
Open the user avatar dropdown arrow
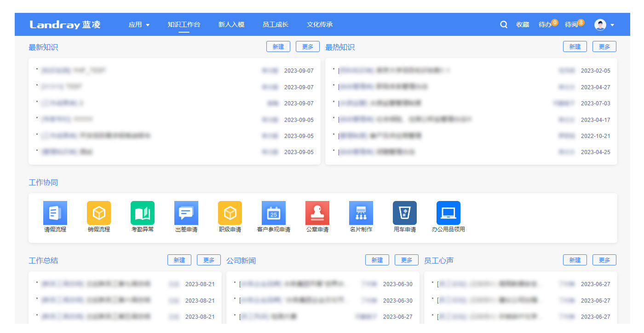click(612, 25)
